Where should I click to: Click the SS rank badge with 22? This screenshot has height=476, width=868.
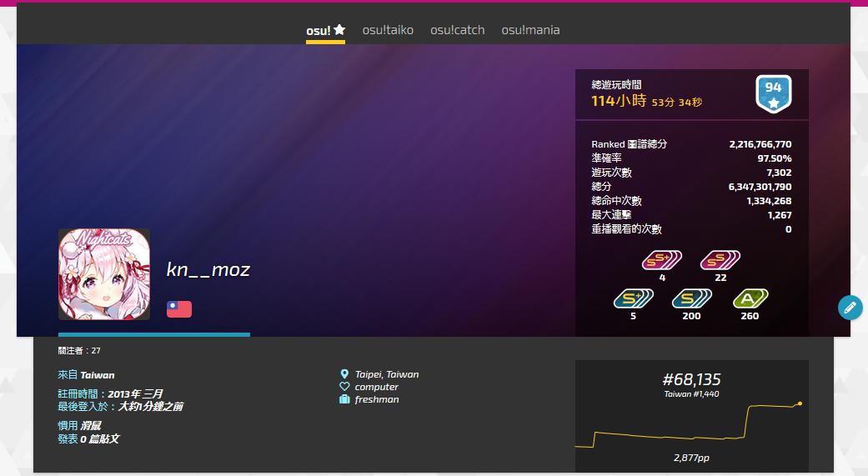[720, 260]
